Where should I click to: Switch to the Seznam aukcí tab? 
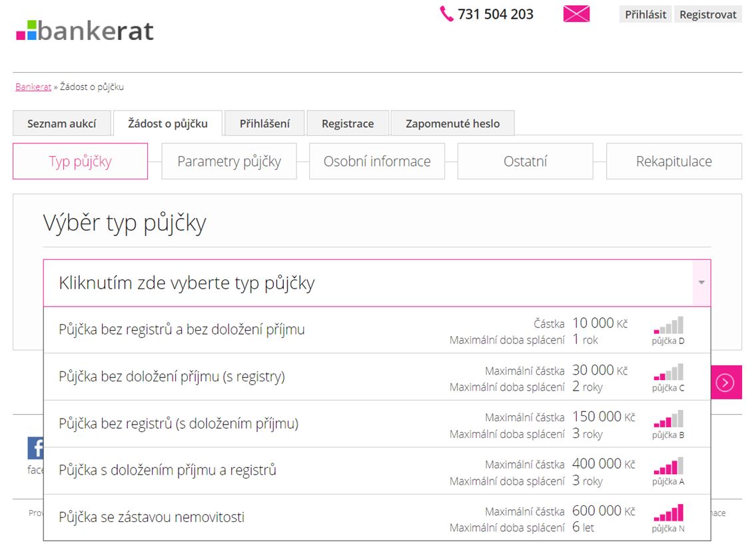[62, 123]
